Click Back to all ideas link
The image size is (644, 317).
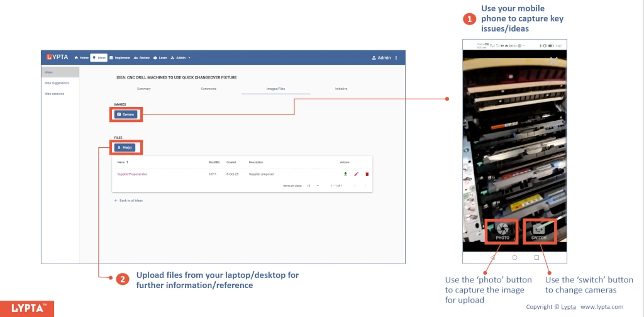128,201
